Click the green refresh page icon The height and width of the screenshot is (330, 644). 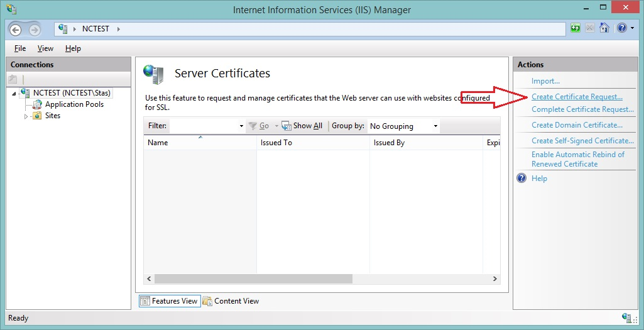click(x=576, y=28)
